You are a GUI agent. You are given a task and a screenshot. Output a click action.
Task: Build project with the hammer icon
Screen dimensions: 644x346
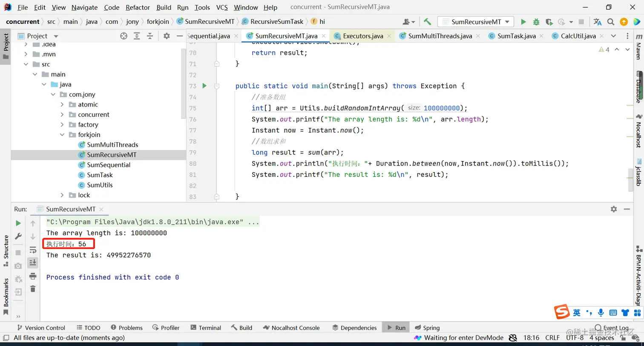click(x=427, y=22)
